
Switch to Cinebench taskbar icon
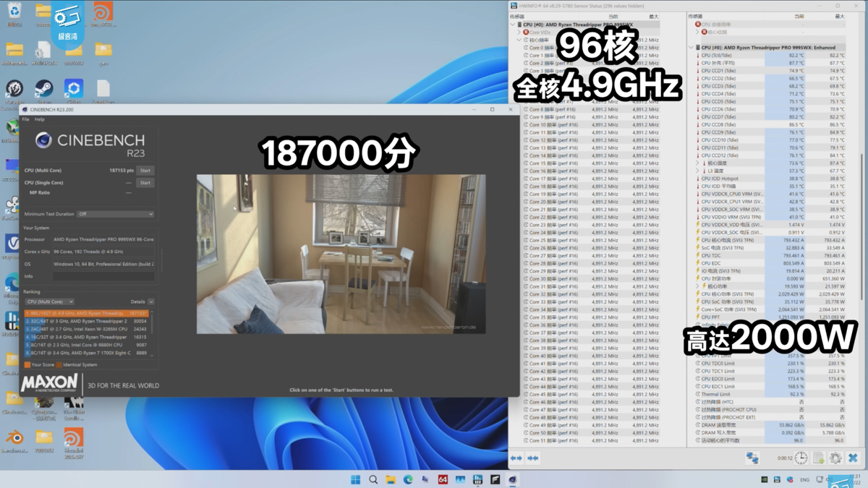[x=512, y=479]
